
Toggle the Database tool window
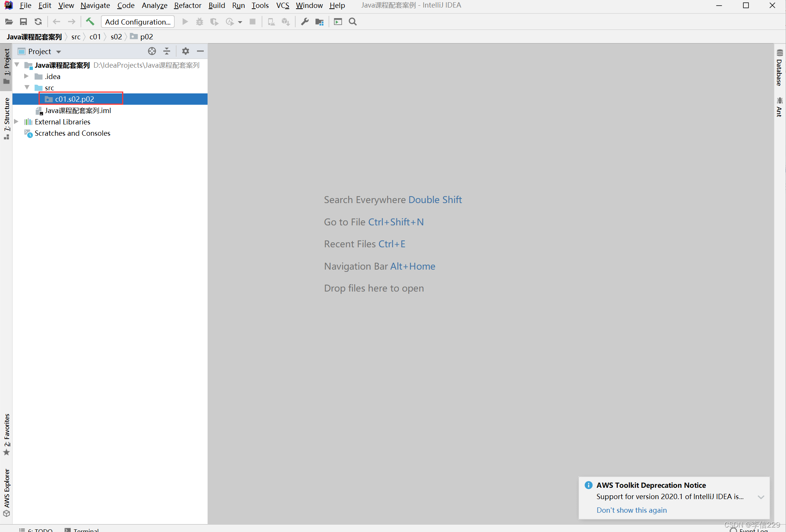tap(779, 68)
